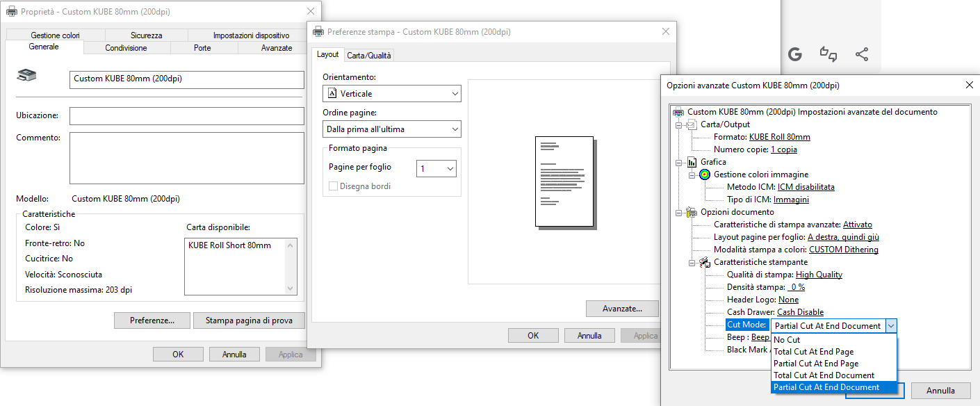This screenshot has width=980, height=406.
Task: Click the 0 % print density link
Action: point(797,287)
